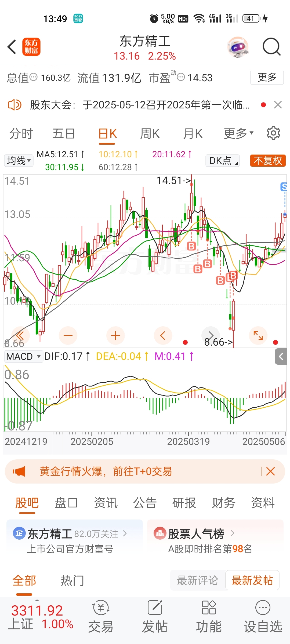Tap the 20250319 date label
This screenshot has height=644, width=290.
pyautogui.click(x=188, y=441)
